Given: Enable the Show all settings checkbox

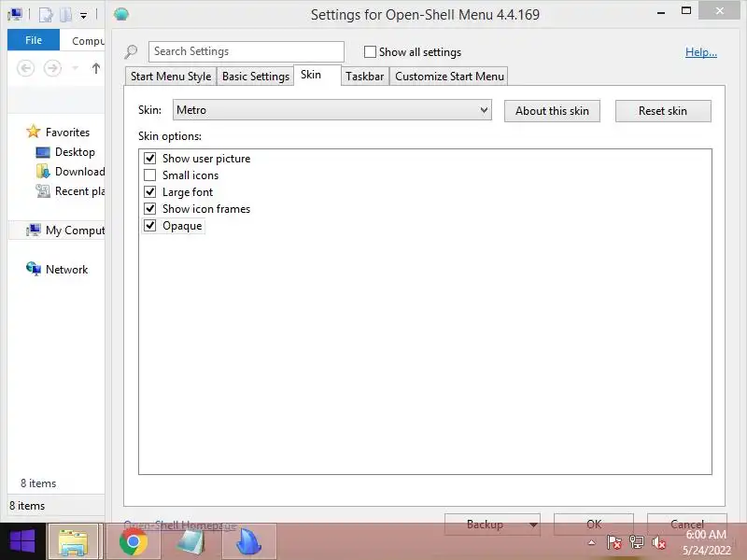Looking at the screenshot, I should coord(370,52).
